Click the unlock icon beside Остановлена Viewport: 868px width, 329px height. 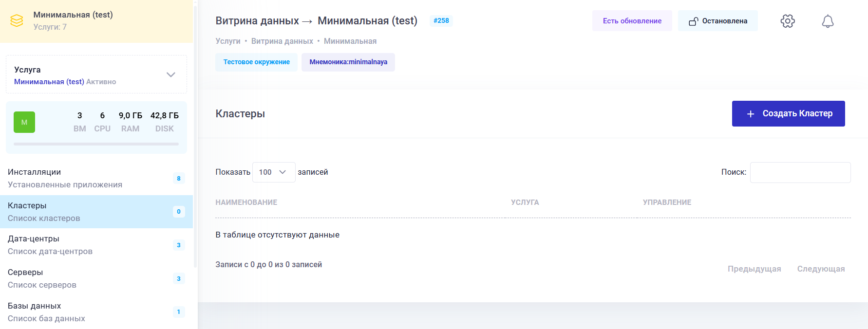[x=693, y=21]
